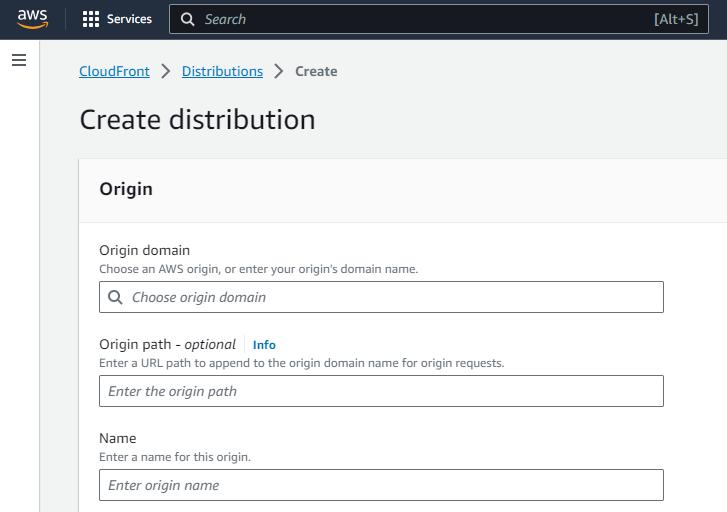Click 'Enter a URL path to append' description
The height and width of the screenshot is (512, 727).
click(x=301, y=363)
